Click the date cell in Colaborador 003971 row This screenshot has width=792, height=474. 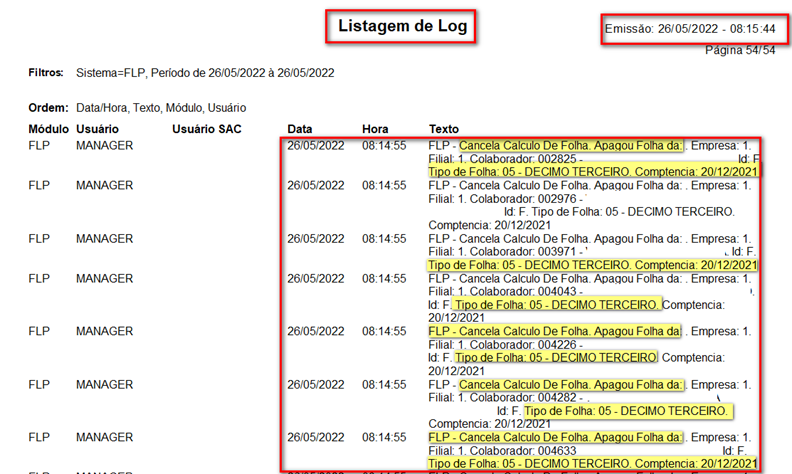point(316,239)
